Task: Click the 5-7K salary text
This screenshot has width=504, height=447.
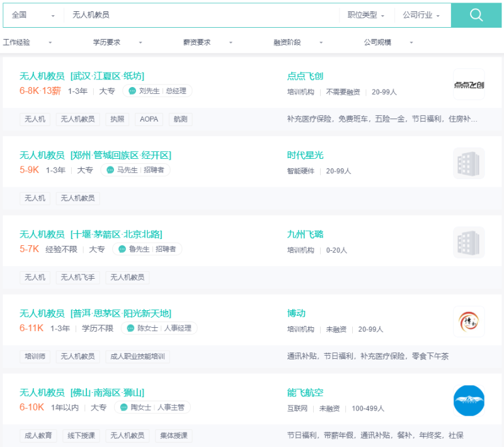Action: click(x=29, y=249)
